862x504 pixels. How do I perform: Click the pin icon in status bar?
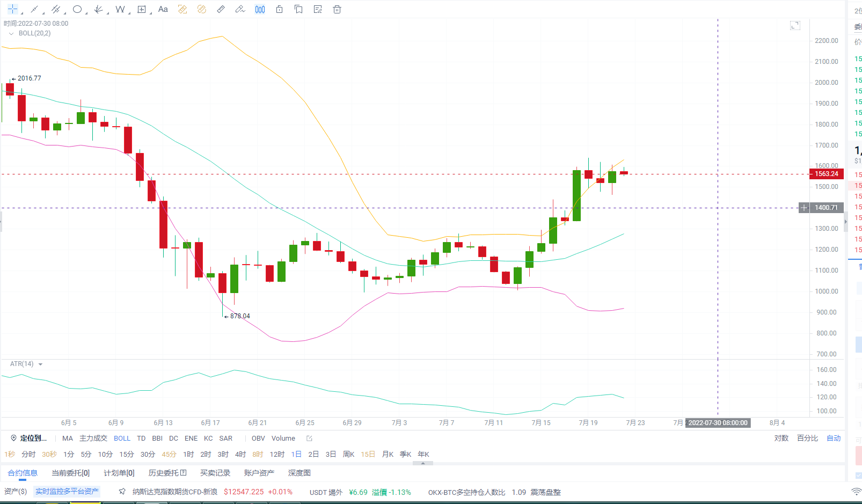pyautogui.click(x=122, y=492)
